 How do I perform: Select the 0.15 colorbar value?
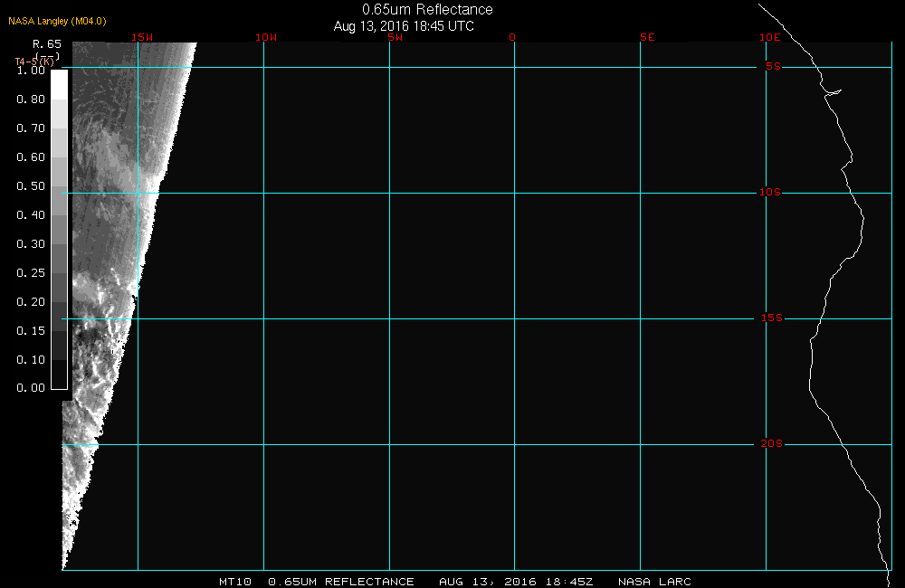pyautogui.click(x=31, y=331)
